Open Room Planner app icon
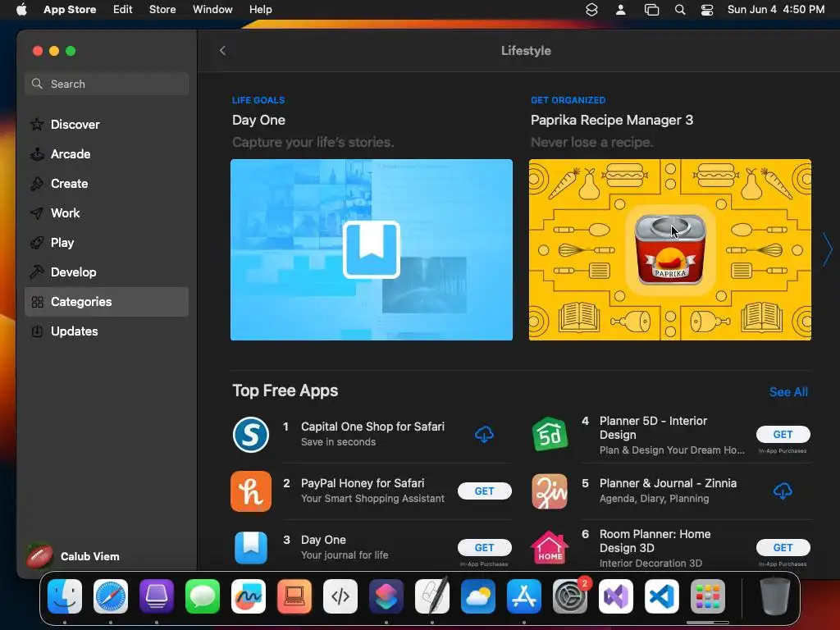 tap(550, 547)
